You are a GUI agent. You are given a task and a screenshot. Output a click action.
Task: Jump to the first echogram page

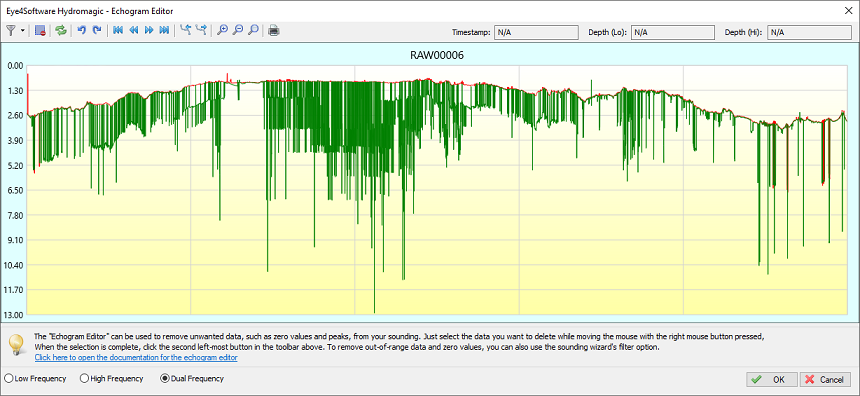117,31
